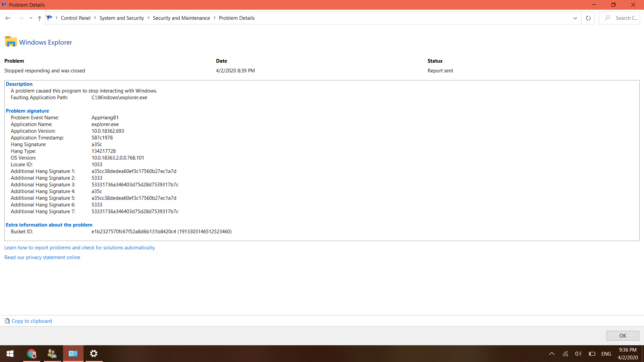Select Additional Hang Signature 3 value
The height and width of the screenshot is (362, 644).
tap(135, 185)
